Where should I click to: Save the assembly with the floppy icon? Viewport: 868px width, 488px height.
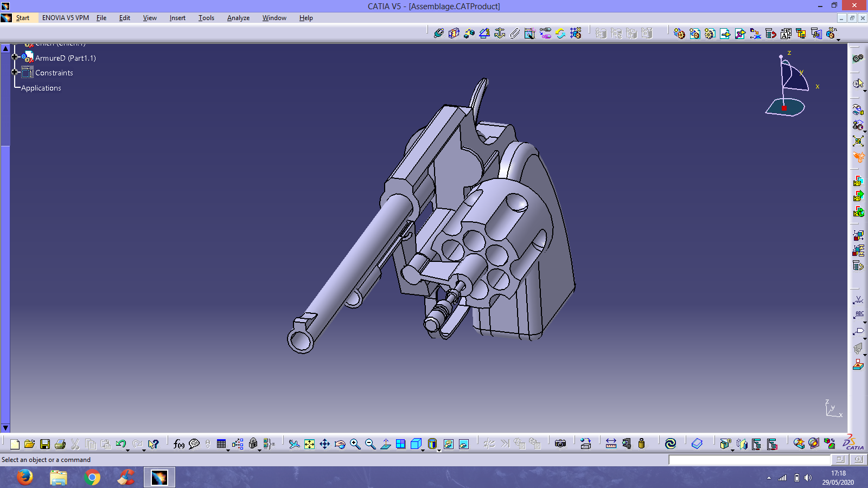(45, 444)
